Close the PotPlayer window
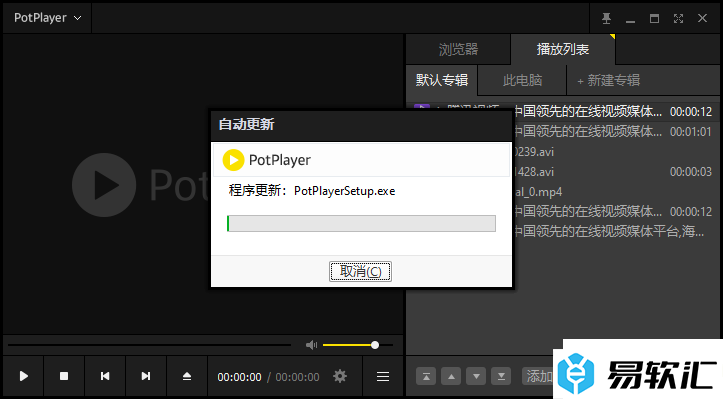This screenshot has width=723, height=399. coord(702,18)
